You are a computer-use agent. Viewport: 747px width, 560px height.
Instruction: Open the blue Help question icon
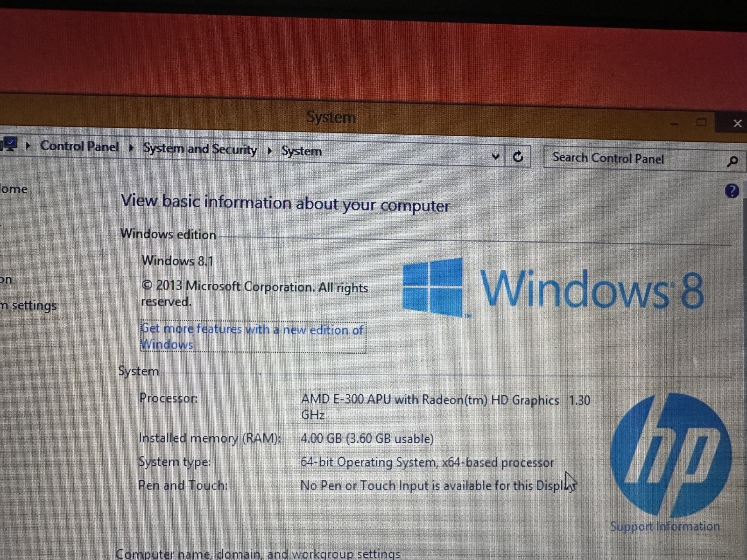click(732, 190)
